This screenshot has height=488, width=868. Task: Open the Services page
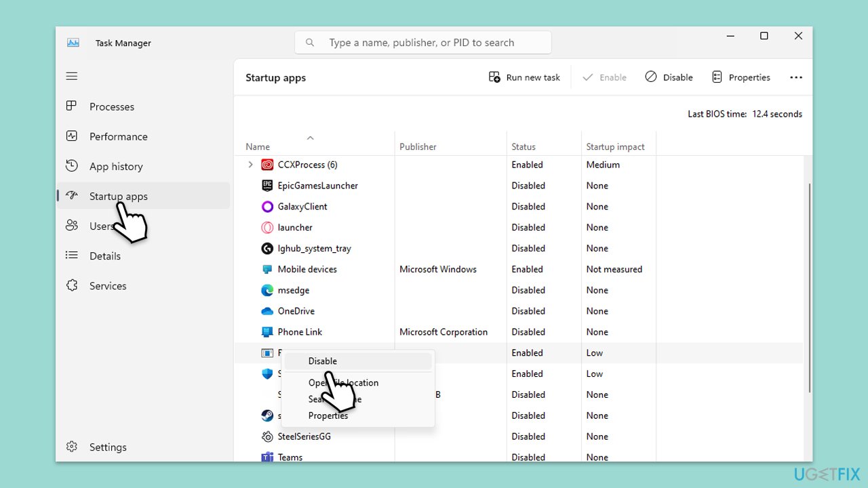[108, 285]
